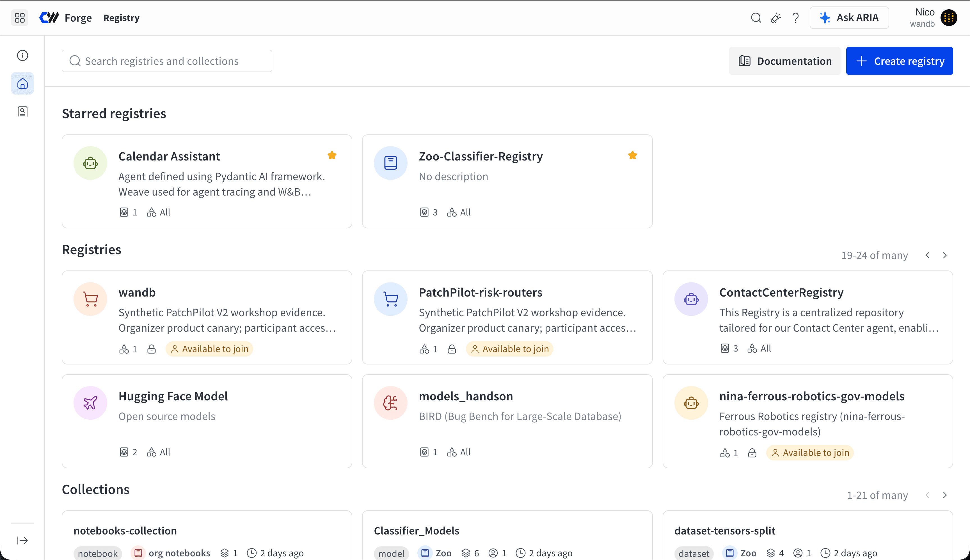Click collections count icon on Calendar Assistant
The height and width of the screenshot is (560, 970).
(x=123, y=212)
